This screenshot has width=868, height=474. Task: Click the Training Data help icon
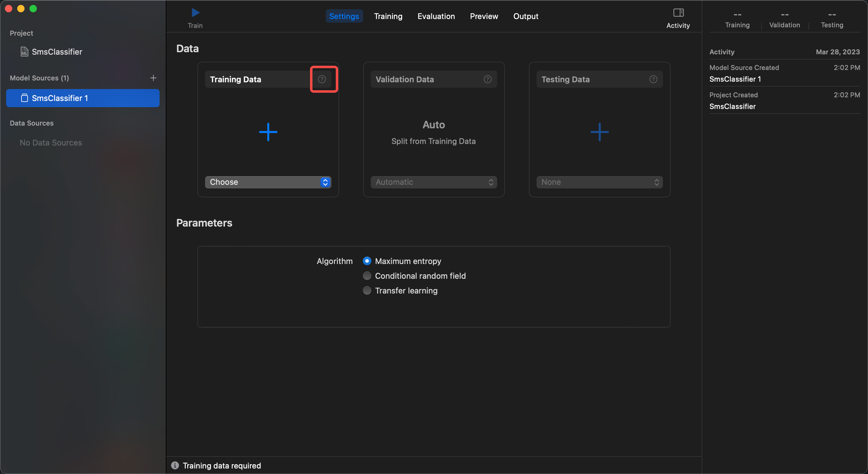click(x=322, y=79)
